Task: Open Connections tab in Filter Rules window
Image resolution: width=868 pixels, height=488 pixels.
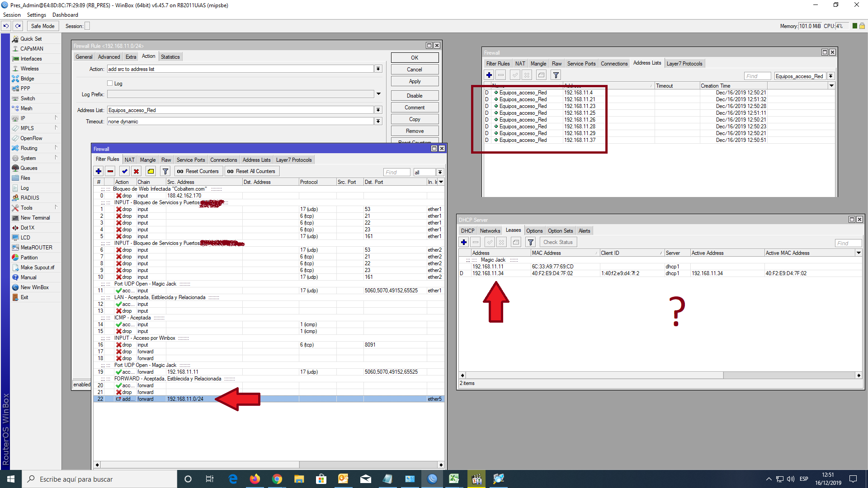Action: pos(223,160)
